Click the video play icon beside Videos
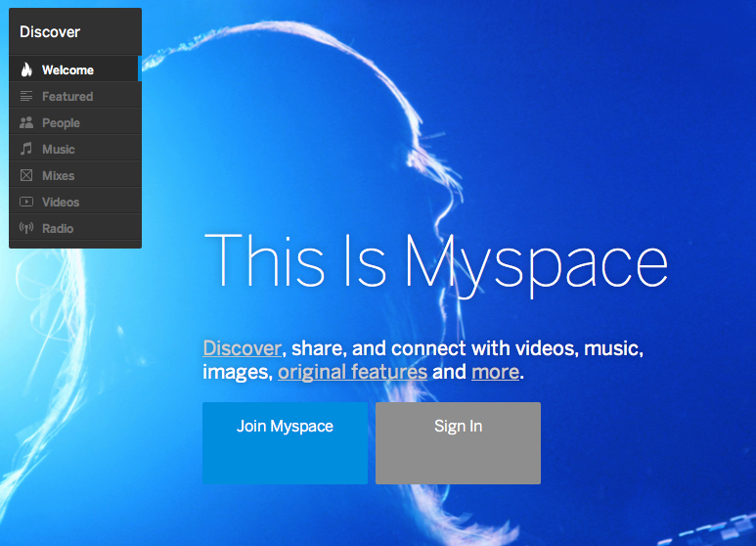 point(26,203)
